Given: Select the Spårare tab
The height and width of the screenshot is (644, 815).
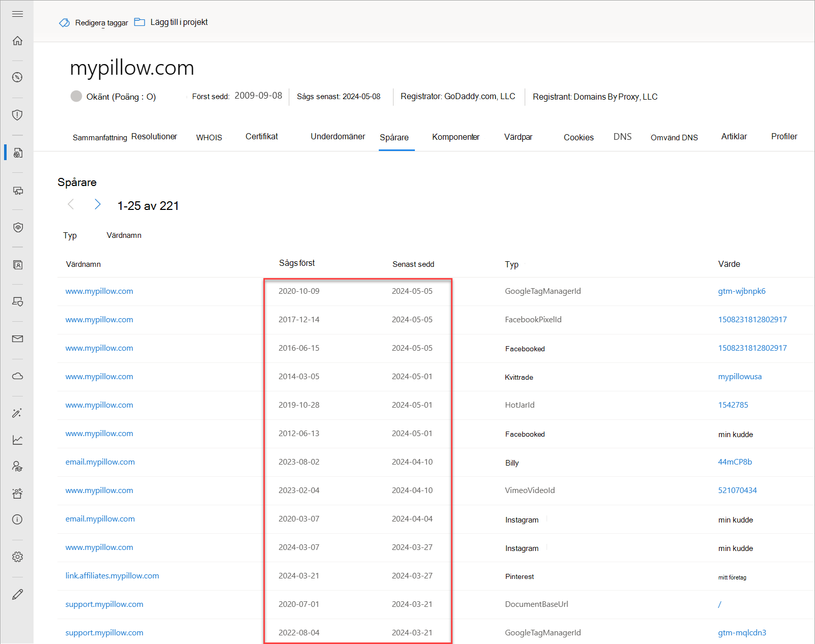Looking at the screenshot, I should point(394,137).
